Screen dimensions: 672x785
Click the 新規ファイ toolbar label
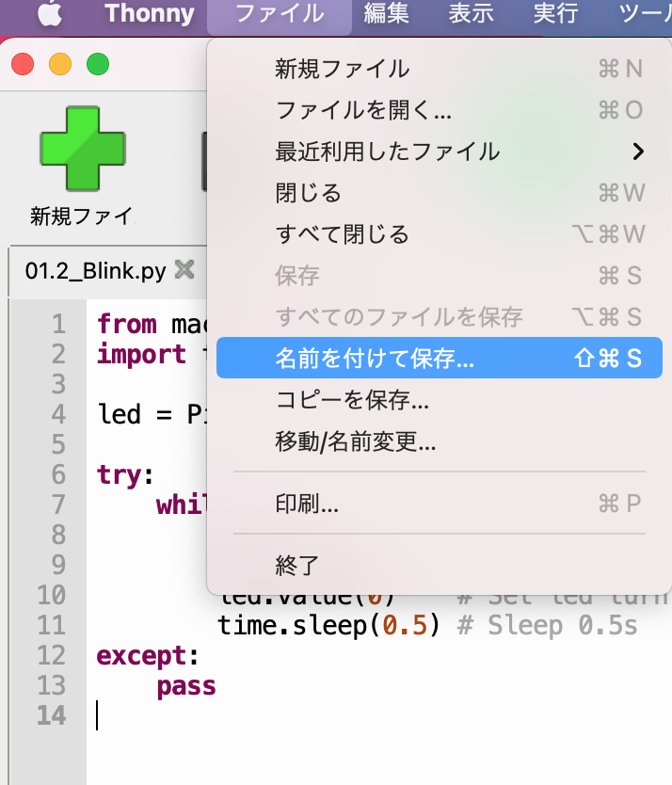[81, 216]
